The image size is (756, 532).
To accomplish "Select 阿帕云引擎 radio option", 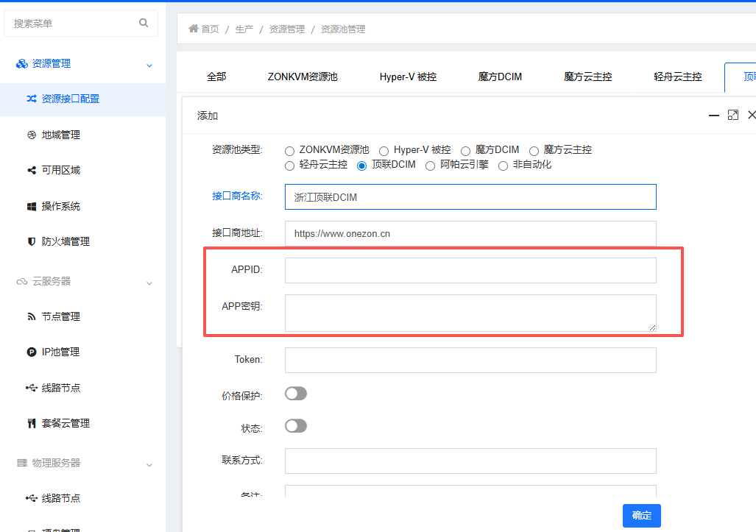I will pyautogui.click(x=430, y=166).
